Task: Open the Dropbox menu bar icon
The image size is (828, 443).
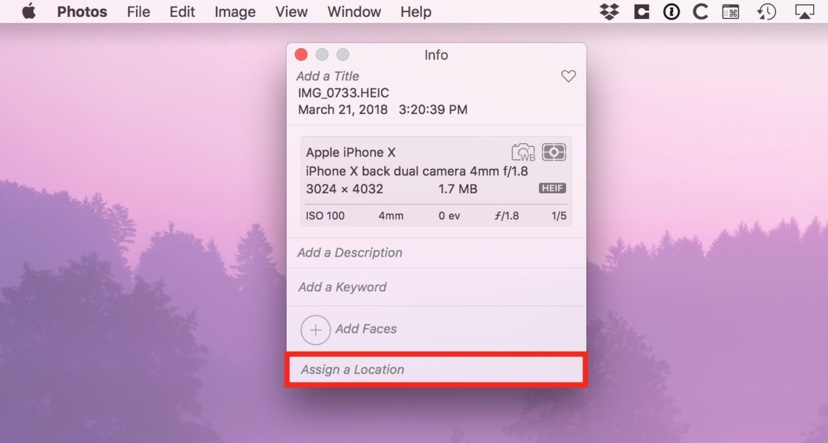Action: tap(609, 12)
